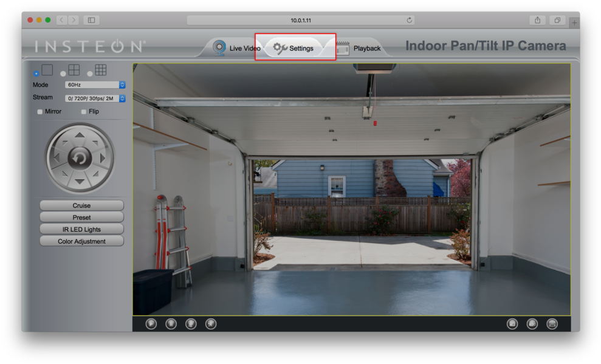
Task: Click the Cruise button
Action: point(81,205)
